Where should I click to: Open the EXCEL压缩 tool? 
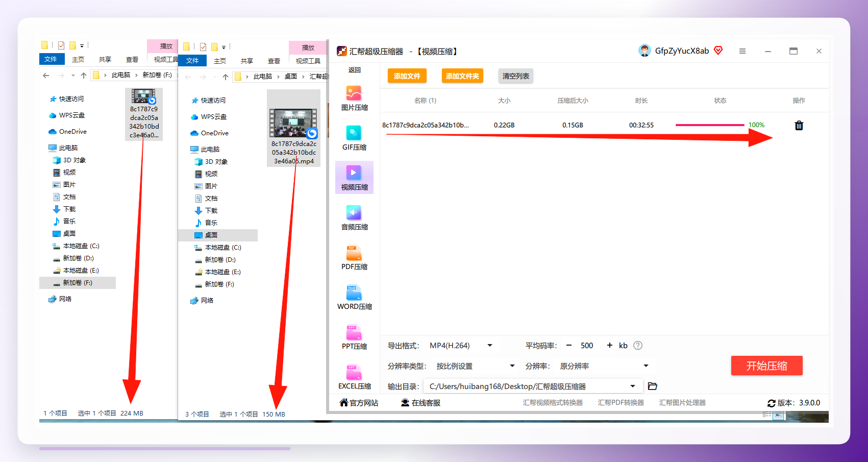(x=354, y=377)
